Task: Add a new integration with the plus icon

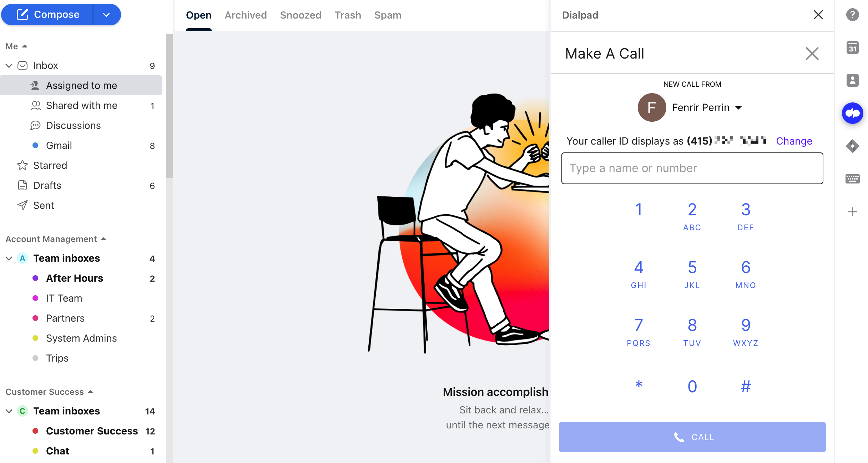Action: click(x=852, y=212)
